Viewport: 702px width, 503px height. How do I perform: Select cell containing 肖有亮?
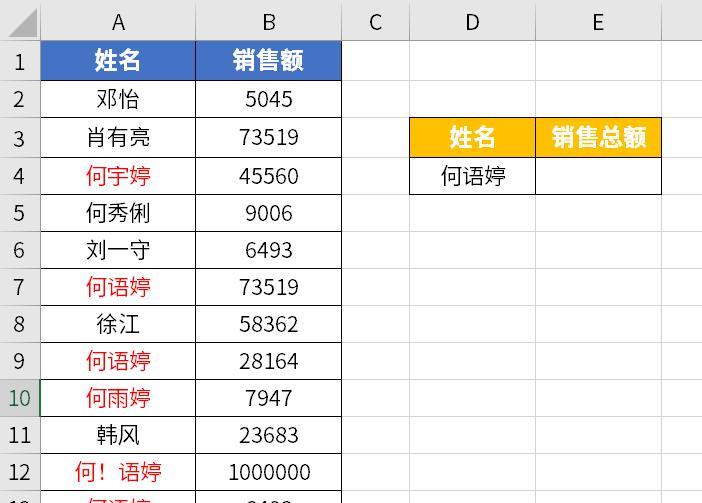tap(118, 137)
